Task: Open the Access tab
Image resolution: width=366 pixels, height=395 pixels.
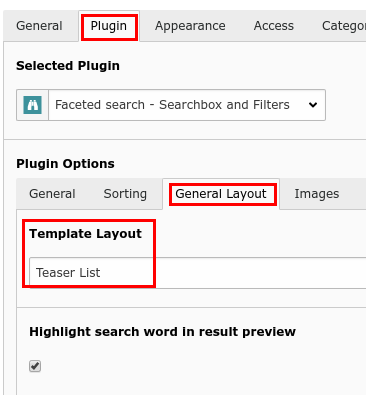Action: [274, 26]
